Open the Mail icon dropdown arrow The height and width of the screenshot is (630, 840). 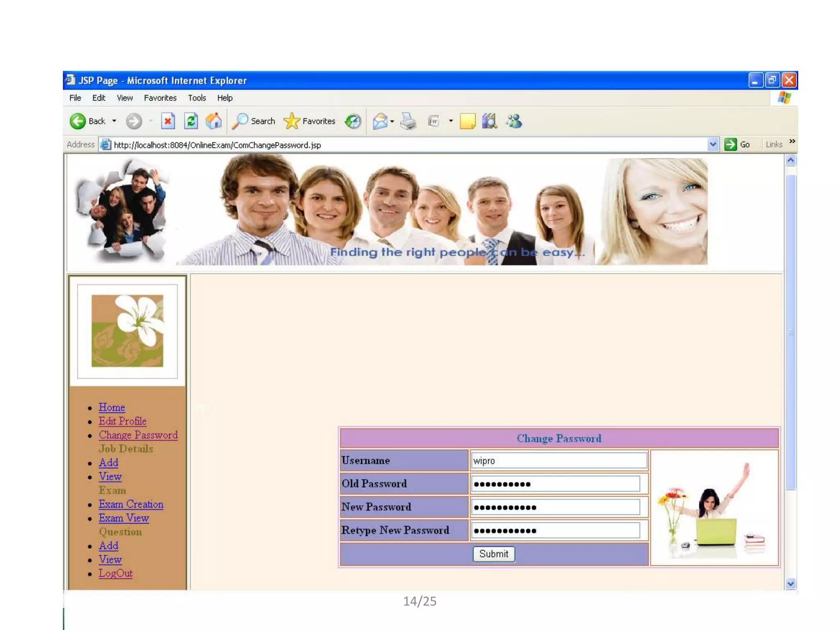(x=392, y=121)
